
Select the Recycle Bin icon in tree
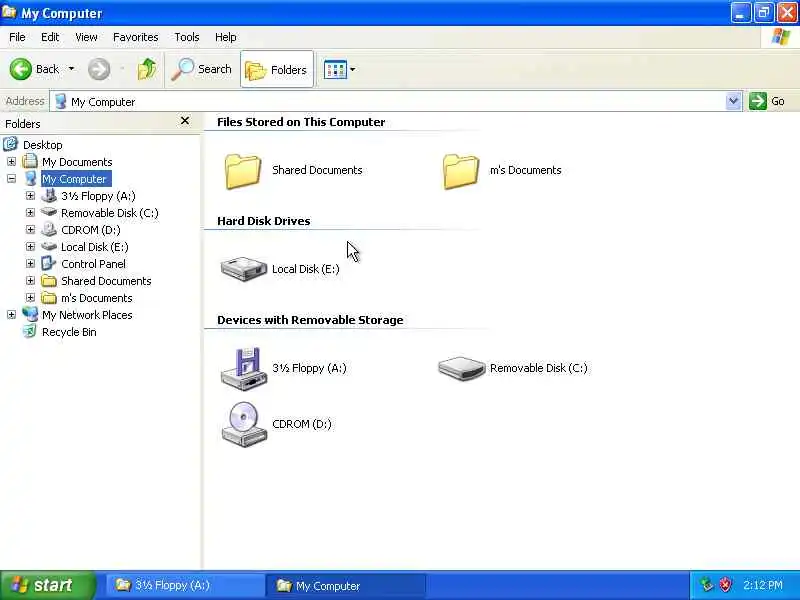point(30,332)
